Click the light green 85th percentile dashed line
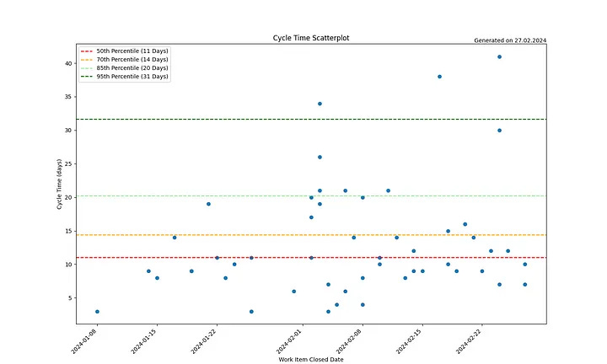 click(311, 196)
